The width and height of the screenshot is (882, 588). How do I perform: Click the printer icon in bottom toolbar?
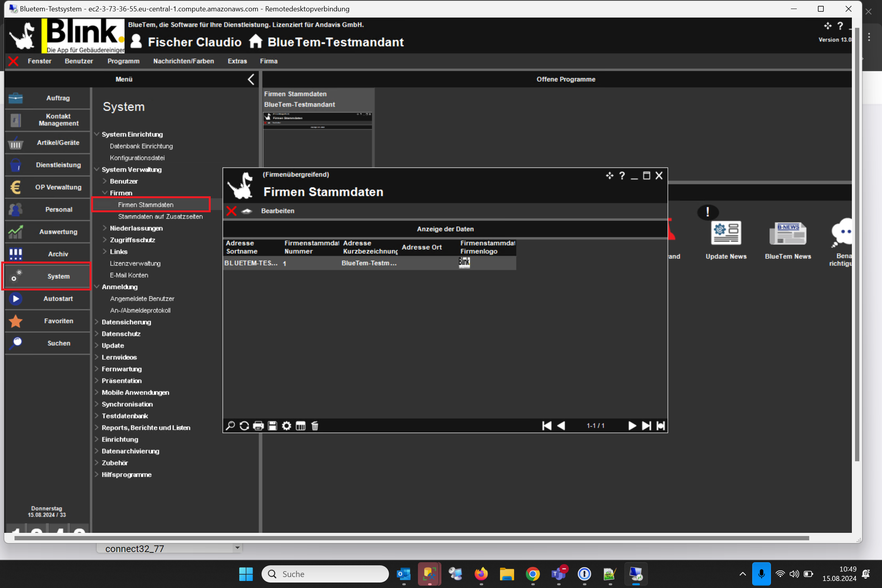point(258,426)
